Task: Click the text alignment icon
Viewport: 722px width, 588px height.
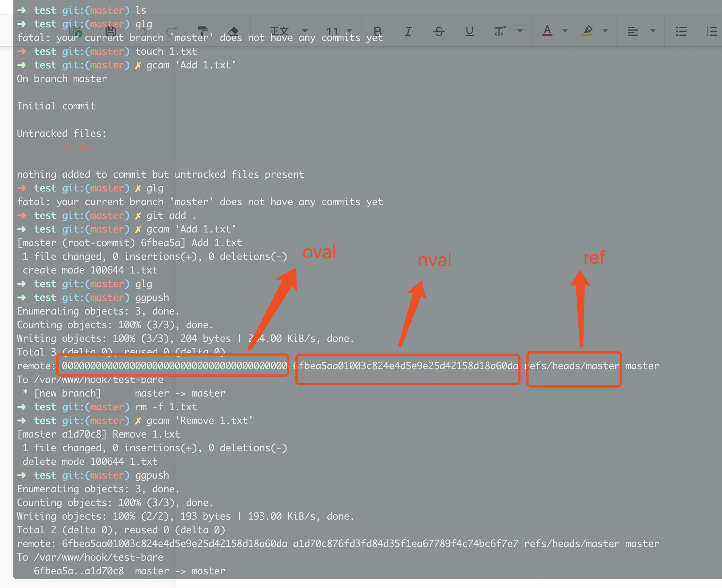Action: coord(633,31)
